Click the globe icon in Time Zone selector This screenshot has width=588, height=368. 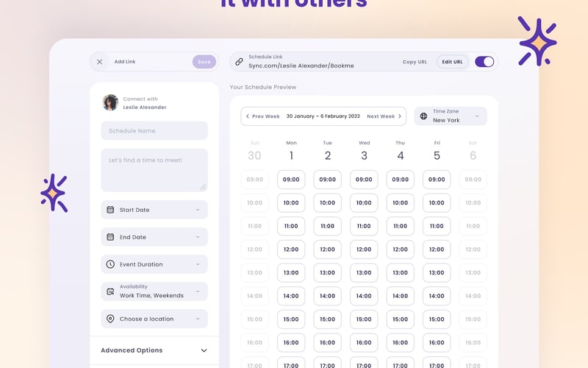423,116
